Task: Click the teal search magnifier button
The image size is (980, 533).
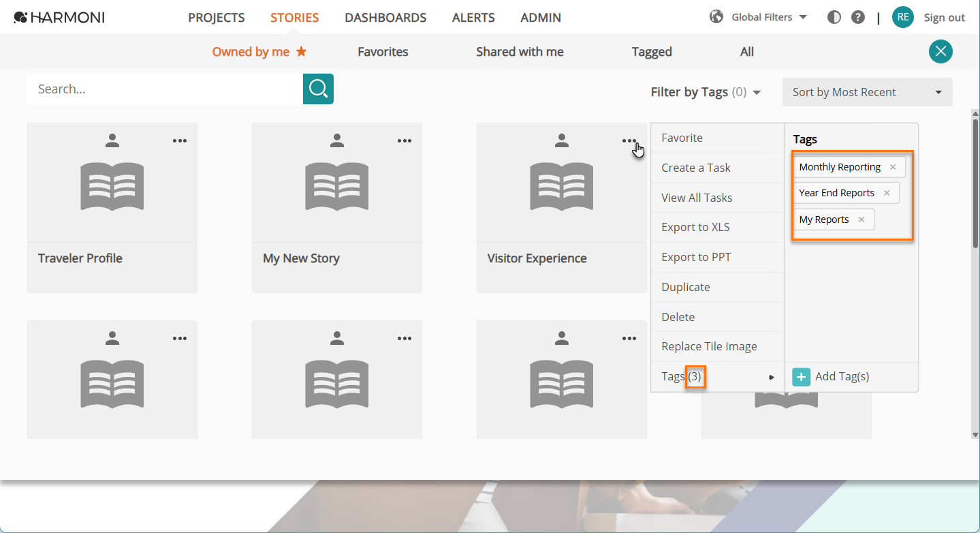Action: (318, 89)
